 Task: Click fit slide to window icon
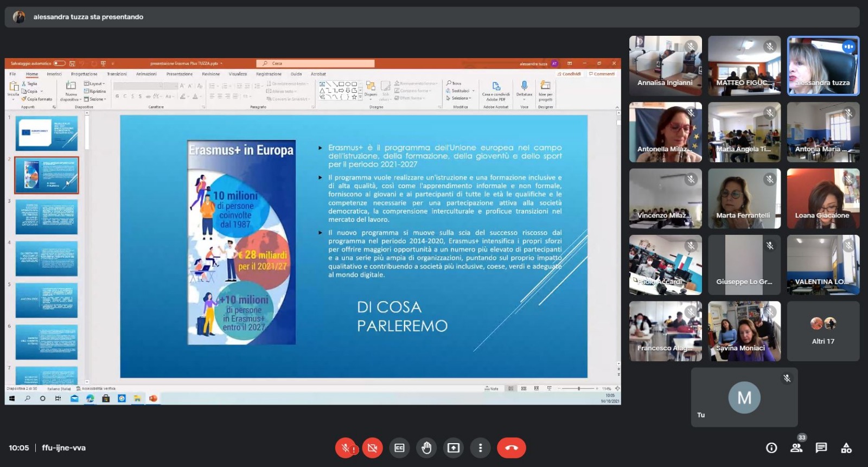coord(617,388)
